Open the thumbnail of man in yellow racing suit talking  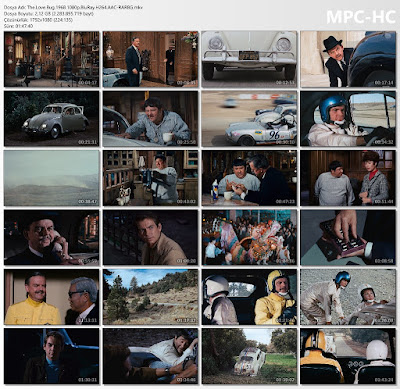(x=52, y=297)
